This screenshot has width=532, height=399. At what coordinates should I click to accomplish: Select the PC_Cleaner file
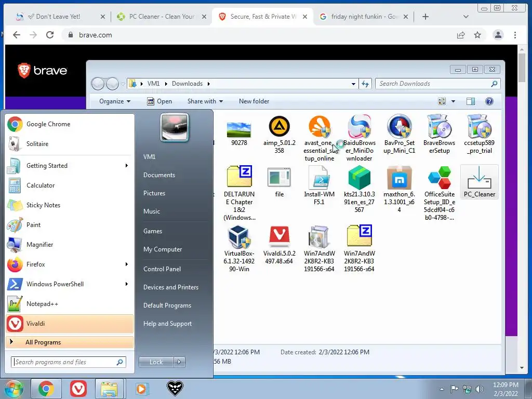click(x=479, y=182)
